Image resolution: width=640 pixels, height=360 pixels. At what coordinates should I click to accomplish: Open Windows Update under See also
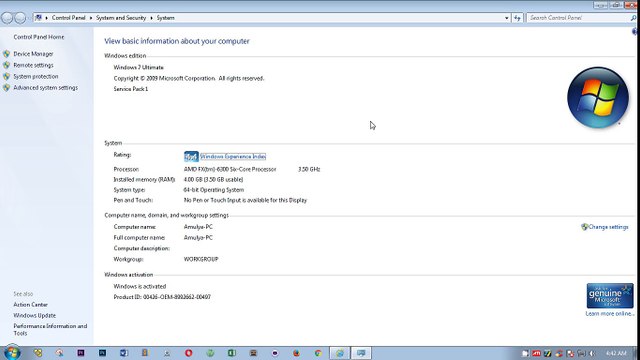[34, 316]
